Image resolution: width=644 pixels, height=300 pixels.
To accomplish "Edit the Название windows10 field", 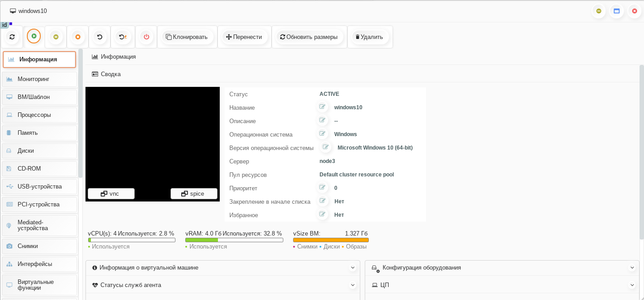I will (x=322, y=107).
